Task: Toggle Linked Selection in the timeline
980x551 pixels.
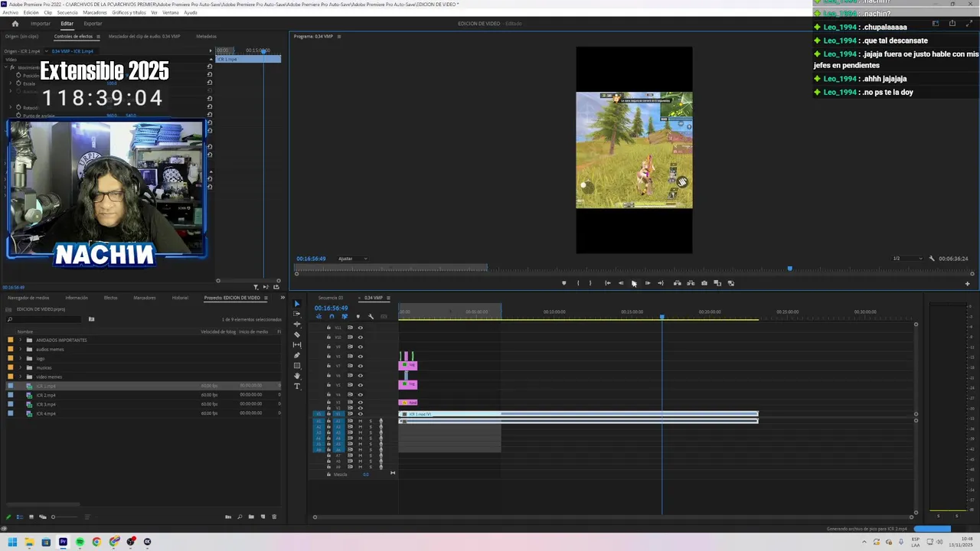Action: coord(345,317)
